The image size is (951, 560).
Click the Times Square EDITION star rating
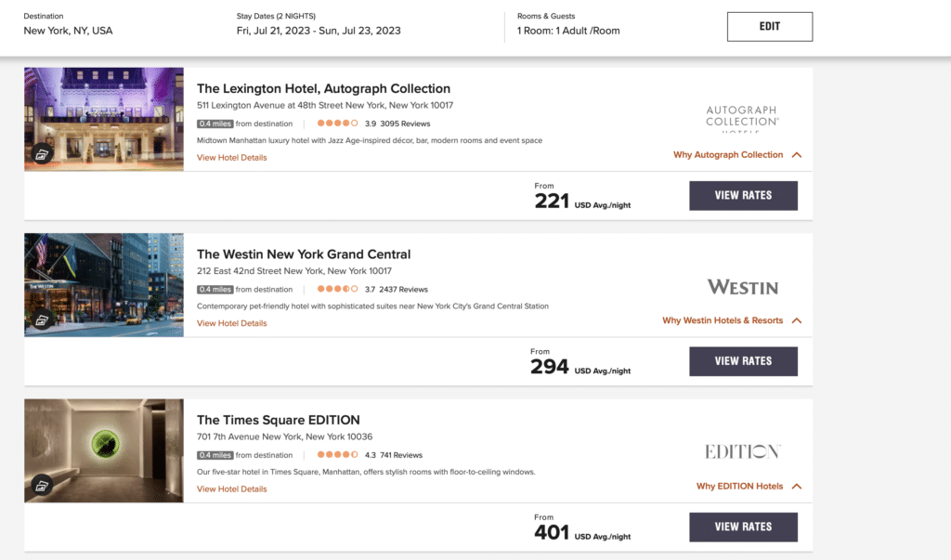tap(338, 454)
